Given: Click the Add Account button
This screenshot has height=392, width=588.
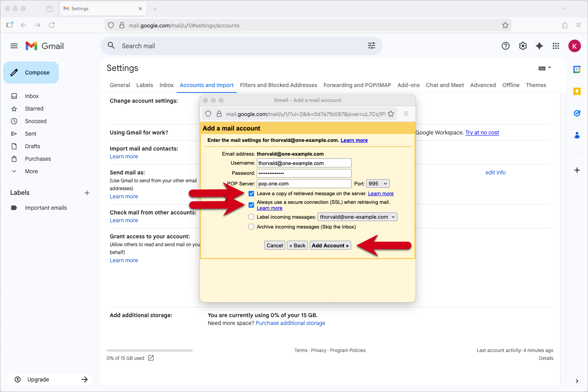Looking at the screenshot, I should [330, 245].
